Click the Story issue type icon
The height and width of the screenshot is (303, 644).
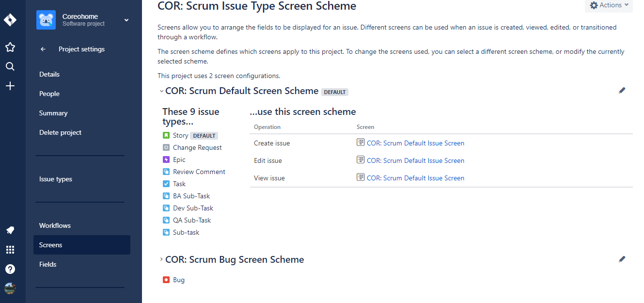pyautogui.click(x=167, y=135)
